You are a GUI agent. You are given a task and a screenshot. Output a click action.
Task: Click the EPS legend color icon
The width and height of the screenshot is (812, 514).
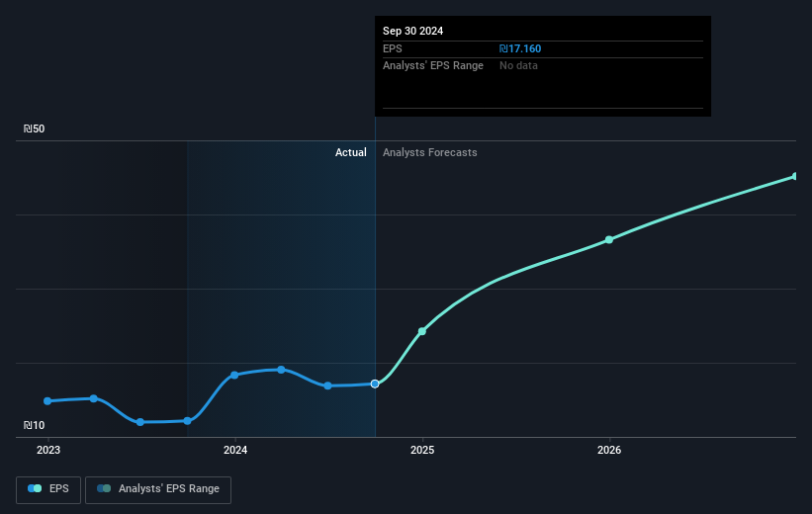[x=35, y=488]
